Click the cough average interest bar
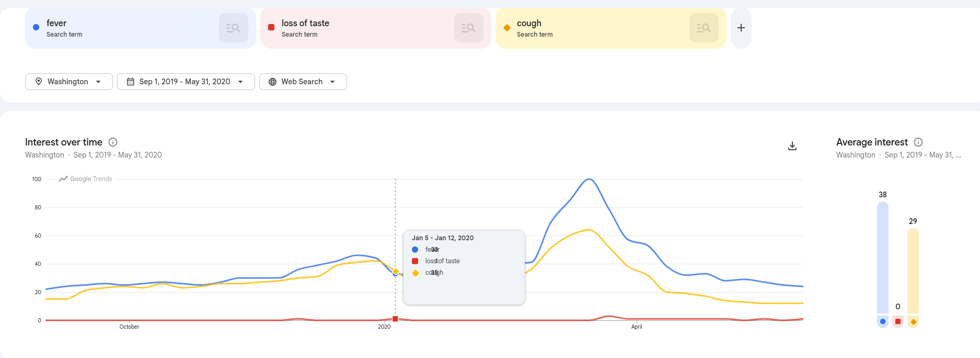This screenshot has width=980, height=358. point(913,271)
